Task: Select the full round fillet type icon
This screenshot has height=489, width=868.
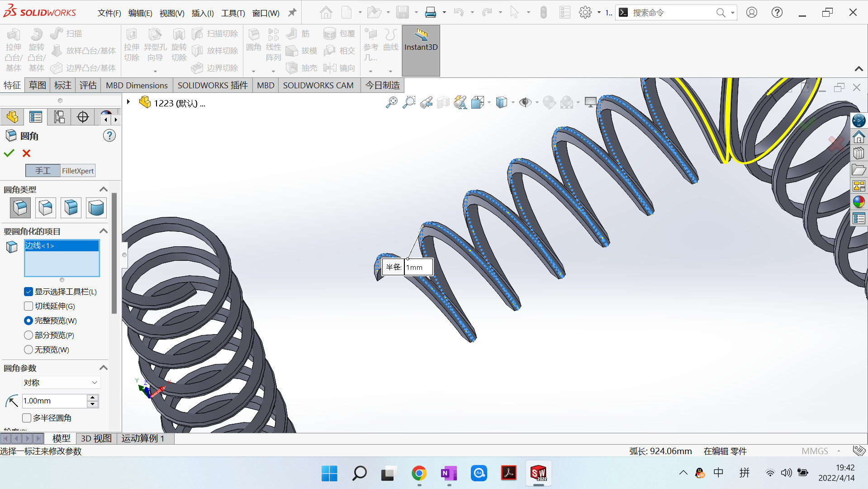Action: tap(96, 208)
